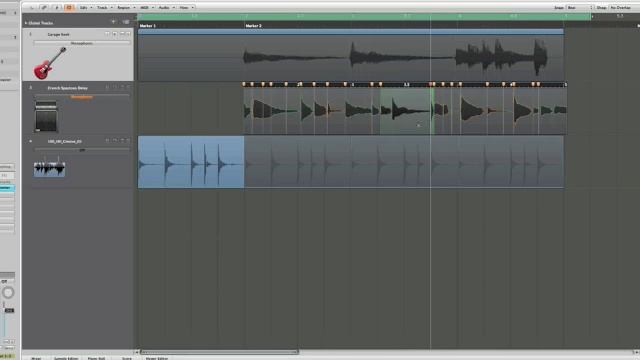
Task: Select the blue drum loop audio region
Action: (x=191, y=162)
